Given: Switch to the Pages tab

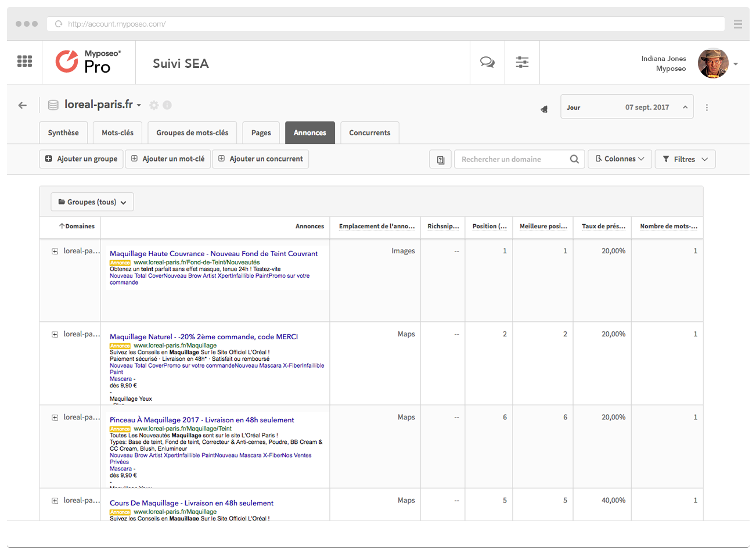Looking at the screenshot, I should [x=261, y=132].
